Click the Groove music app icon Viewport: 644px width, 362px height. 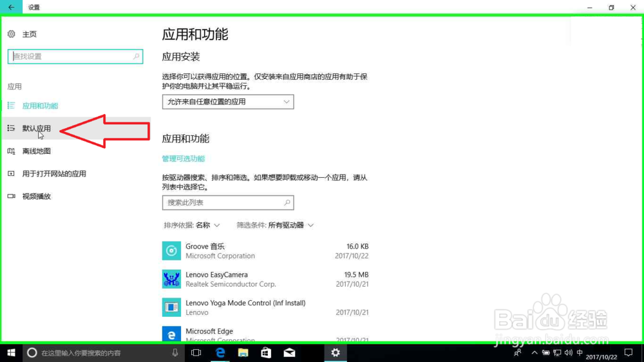[x=171, y=251]
